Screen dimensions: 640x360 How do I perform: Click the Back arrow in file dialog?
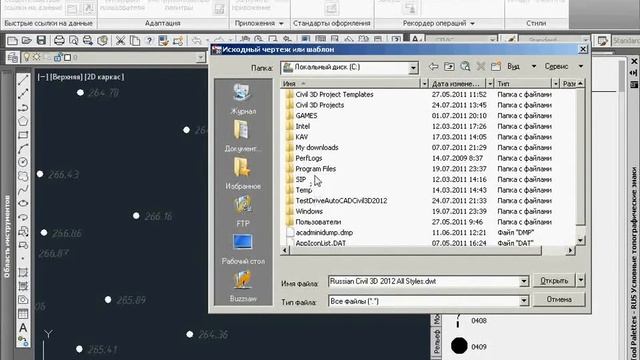tap(433, 66)
